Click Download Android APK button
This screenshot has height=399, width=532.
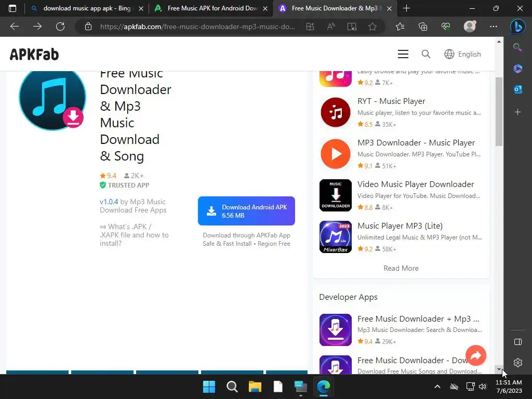pyautogui.click(x=246, y=211)
